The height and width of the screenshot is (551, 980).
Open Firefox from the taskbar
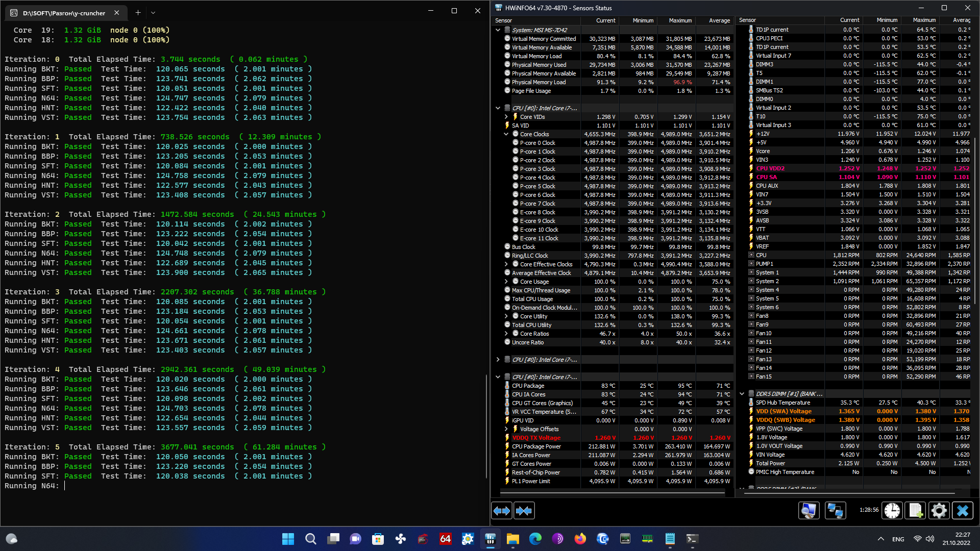(x=580, y=539)
